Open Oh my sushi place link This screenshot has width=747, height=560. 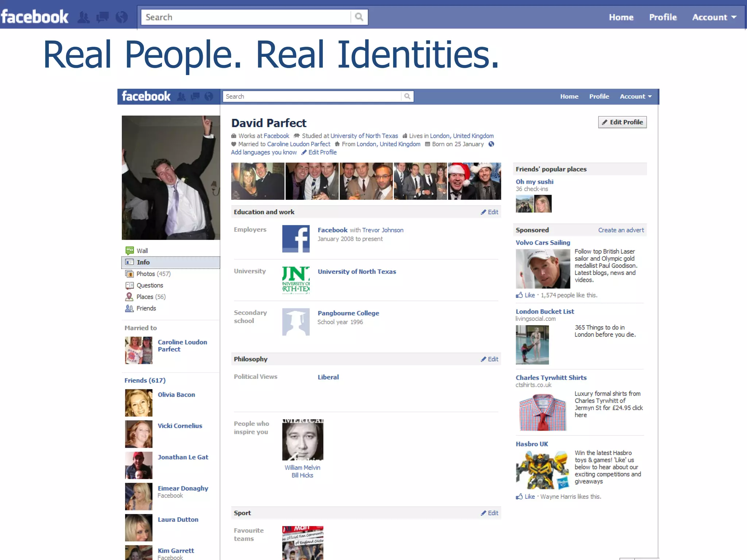click(534, 182)
